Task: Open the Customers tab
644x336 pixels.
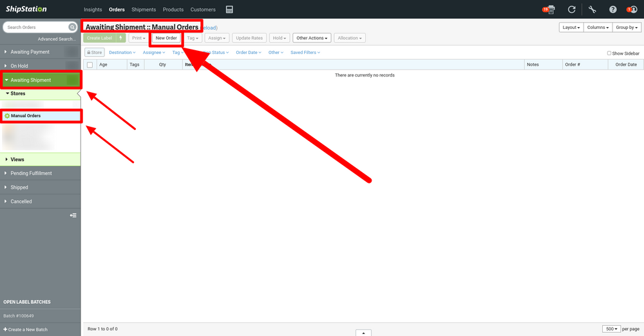Action: pos(203,10)
